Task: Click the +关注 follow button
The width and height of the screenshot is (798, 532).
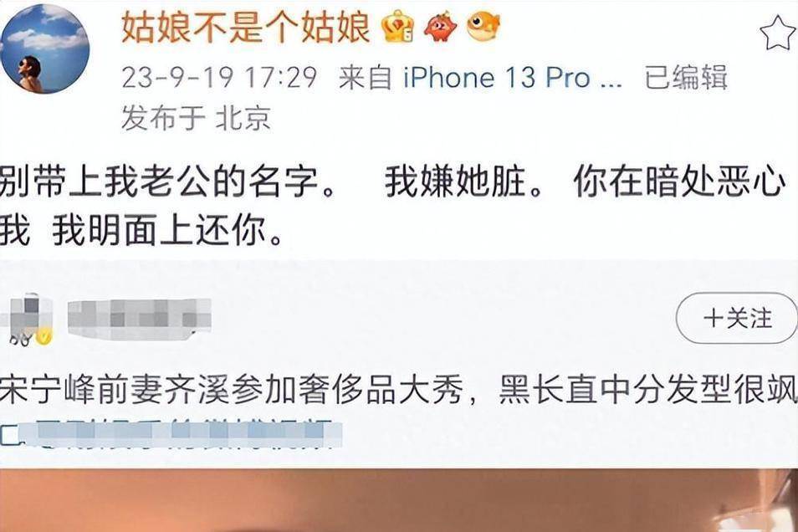Action: (736, 318)
